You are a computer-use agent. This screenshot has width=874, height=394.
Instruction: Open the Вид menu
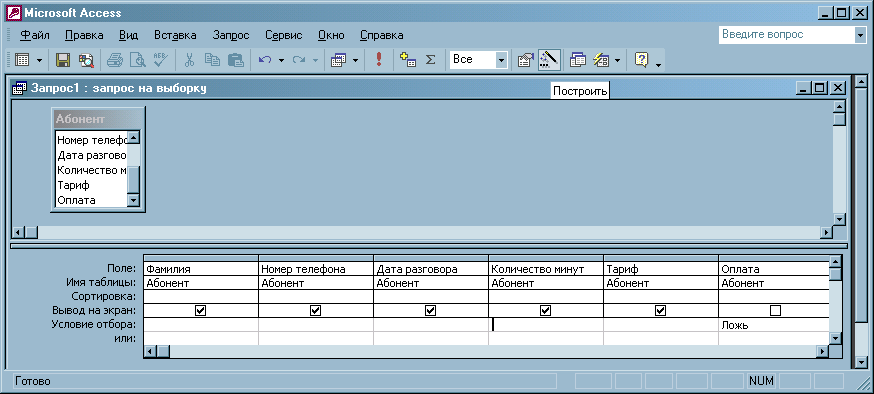(x=128, y=35)
